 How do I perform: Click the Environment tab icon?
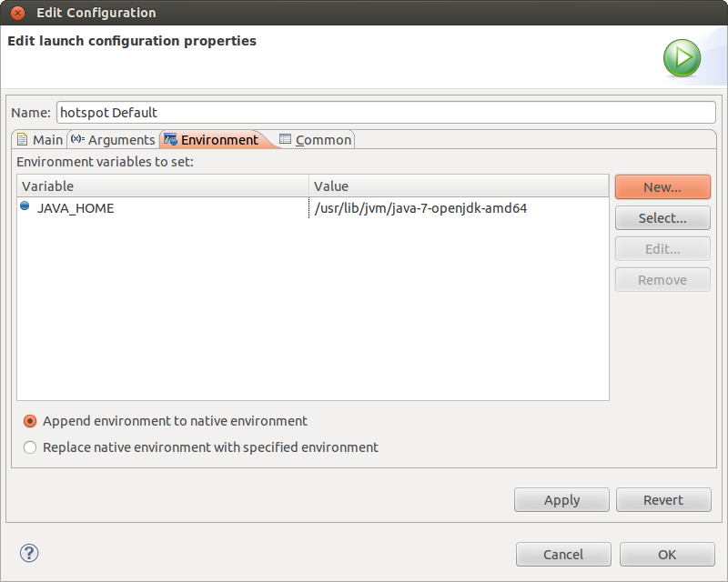(x=170, y=139)
